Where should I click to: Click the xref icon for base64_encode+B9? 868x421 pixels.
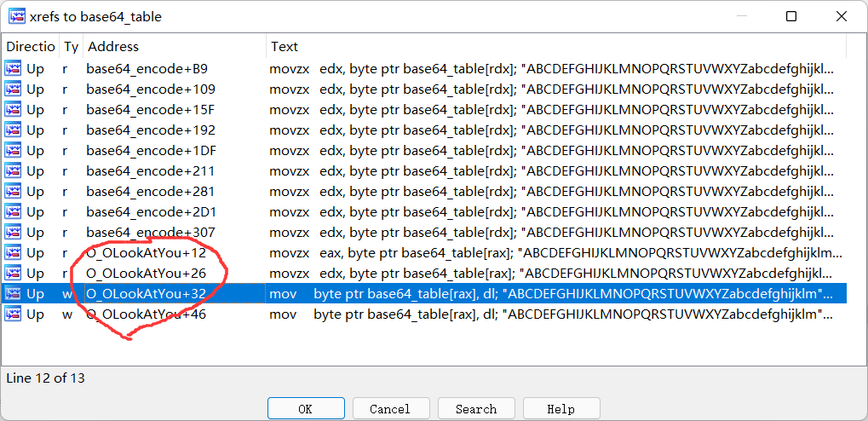pos(14,69)
